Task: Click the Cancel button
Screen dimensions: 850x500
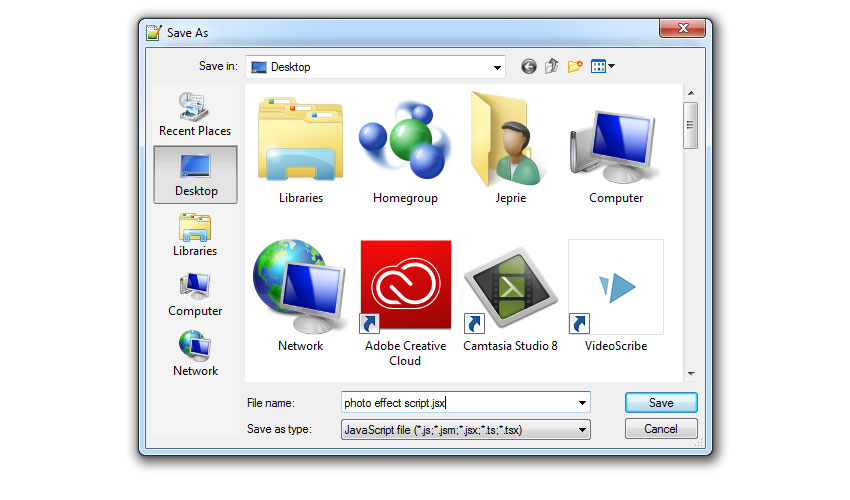Action: 661,429
